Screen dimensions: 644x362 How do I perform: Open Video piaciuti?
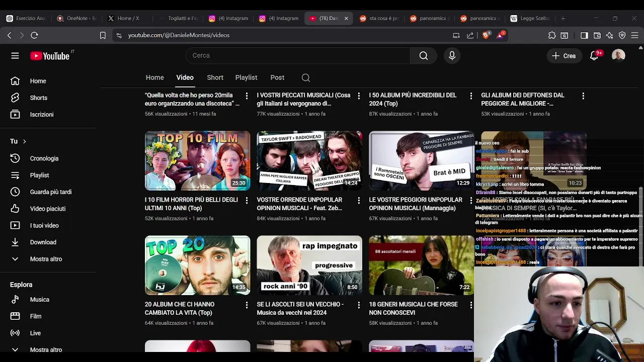click(48, 209)
